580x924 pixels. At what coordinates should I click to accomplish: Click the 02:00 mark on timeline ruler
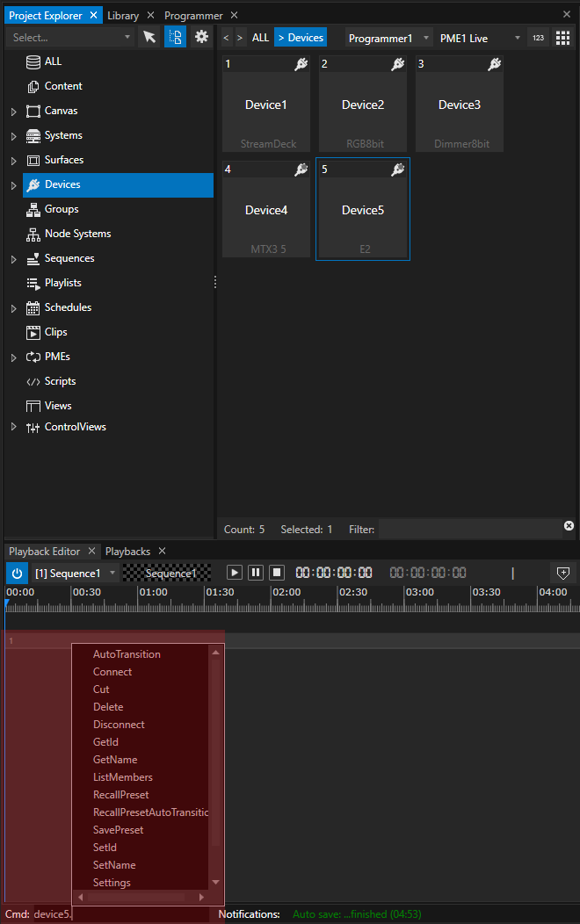point(286,592)
